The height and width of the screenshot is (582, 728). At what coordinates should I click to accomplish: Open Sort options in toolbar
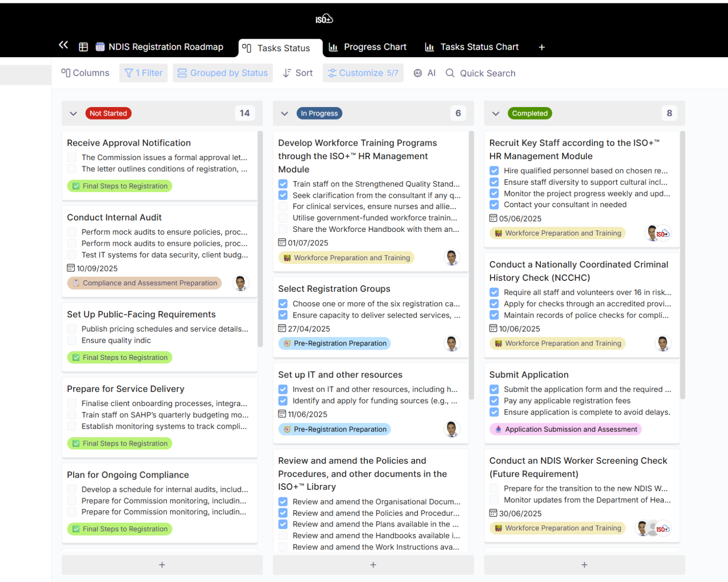tap(298, 73)
